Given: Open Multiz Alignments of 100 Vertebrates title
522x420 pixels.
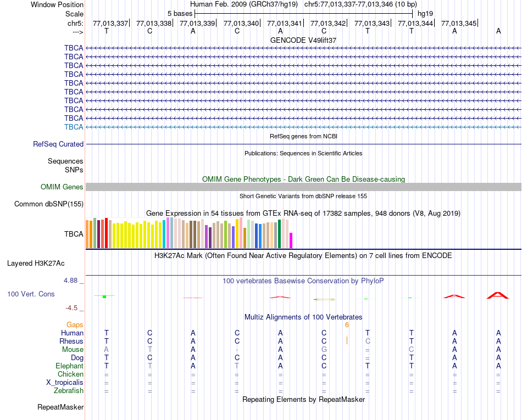Looking at the screenshot, I should [x=303, y=317].
